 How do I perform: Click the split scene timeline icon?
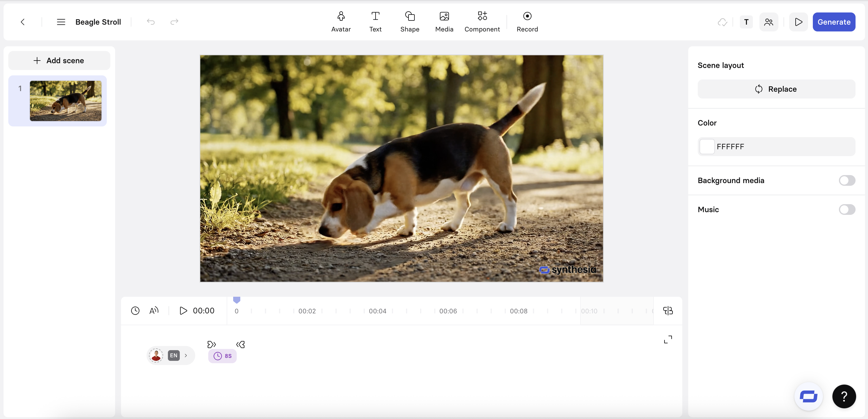click(667, 310)
